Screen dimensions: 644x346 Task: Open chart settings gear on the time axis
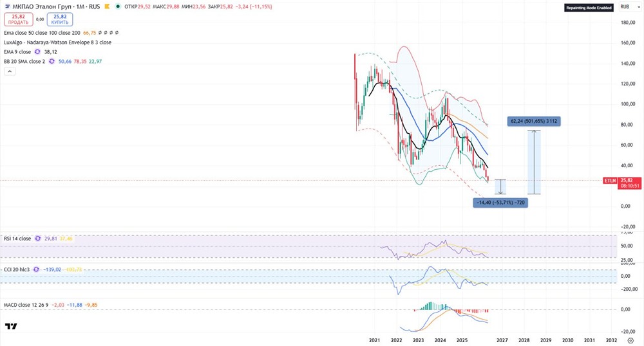pyautogui.click(x=630, y=340)
